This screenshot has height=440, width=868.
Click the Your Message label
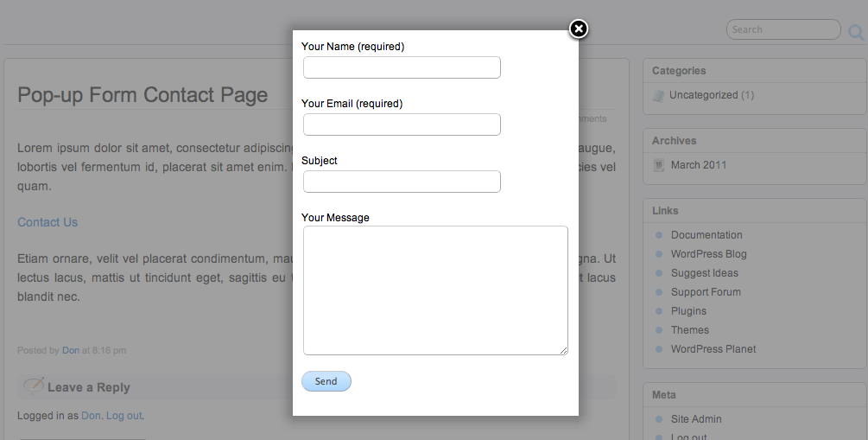(335, 218)
